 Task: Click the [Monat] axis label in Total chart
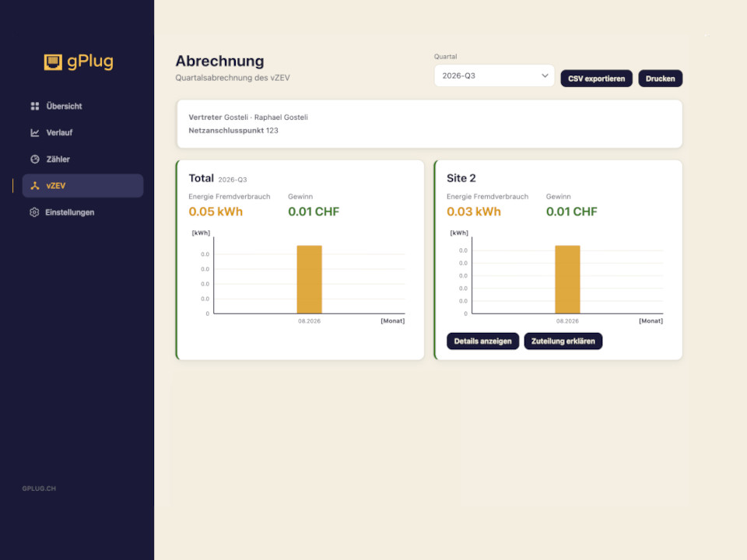pos(392,321)
